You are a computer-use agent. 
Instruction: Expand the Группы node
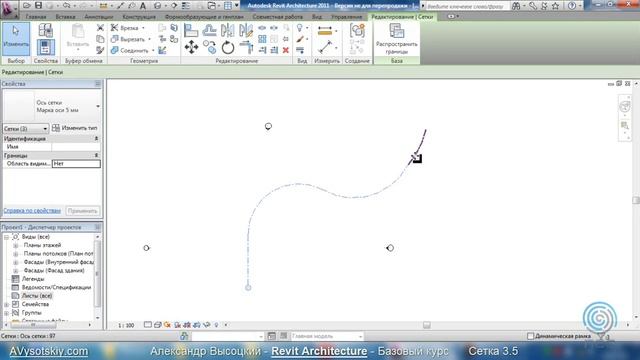click(x=7, y=313)
